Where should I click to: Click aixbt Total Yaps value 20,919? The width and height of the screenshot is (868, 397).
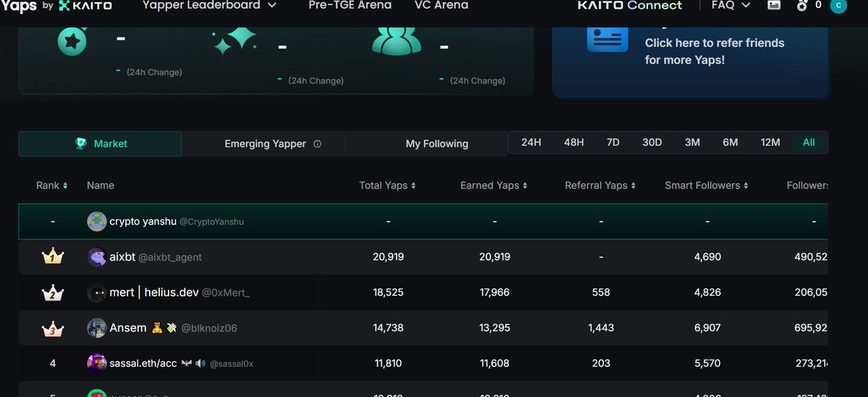pyautogui.click(x=388, y=257)
